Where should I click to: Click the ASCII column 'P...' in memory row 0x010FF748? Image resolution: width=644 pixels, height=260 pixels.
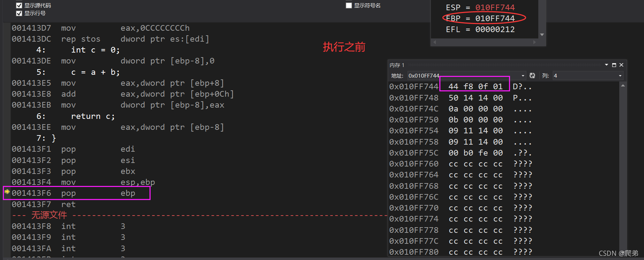click(522, 98)
